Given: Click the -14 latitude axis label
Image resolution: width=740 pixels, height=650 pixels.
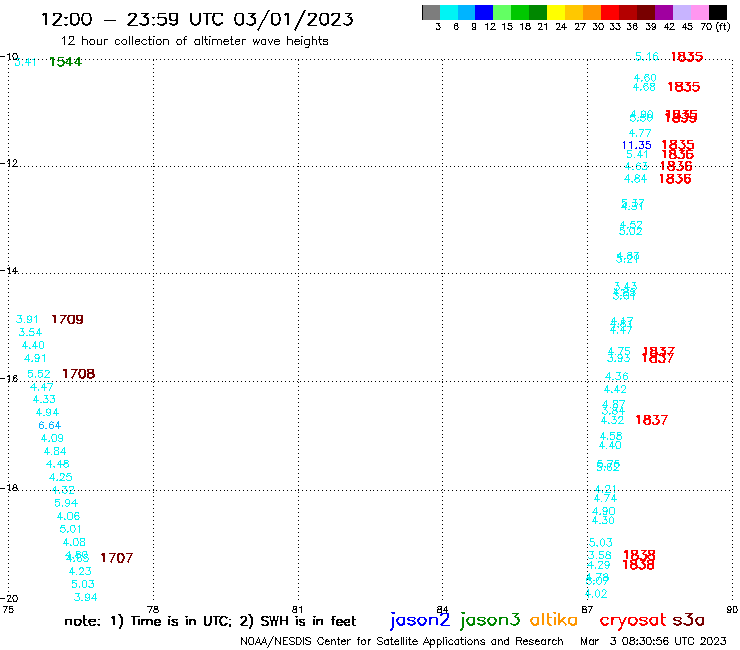Looking at the screenshot, I should (x=9, y=270).
